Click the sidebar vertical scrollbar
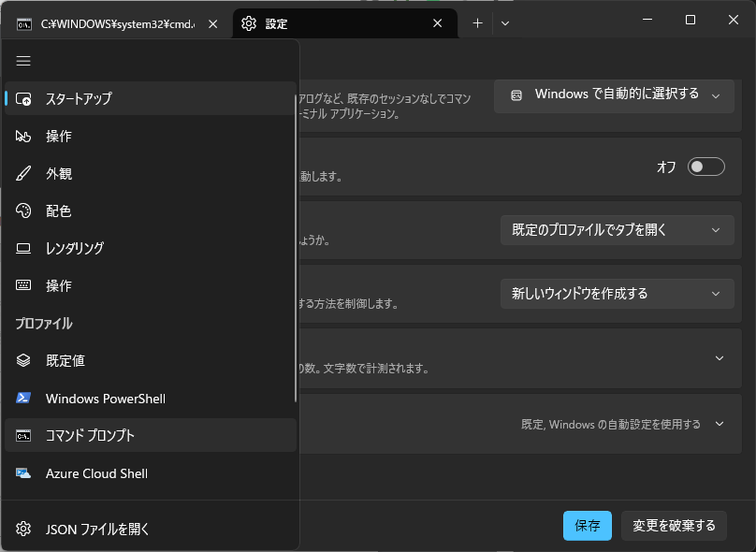This screenshot has width=756, height=552. coord(295,248)
